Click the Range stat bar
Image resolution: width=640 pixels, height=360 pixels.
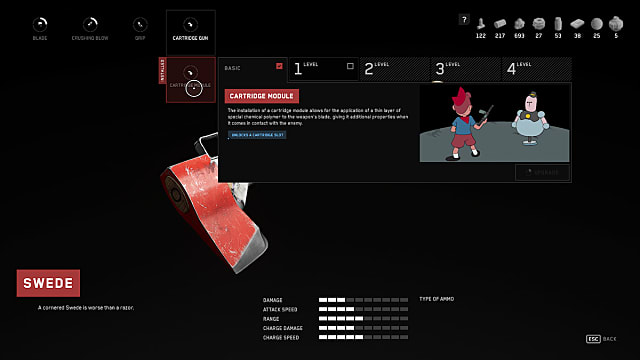(363, 319)
